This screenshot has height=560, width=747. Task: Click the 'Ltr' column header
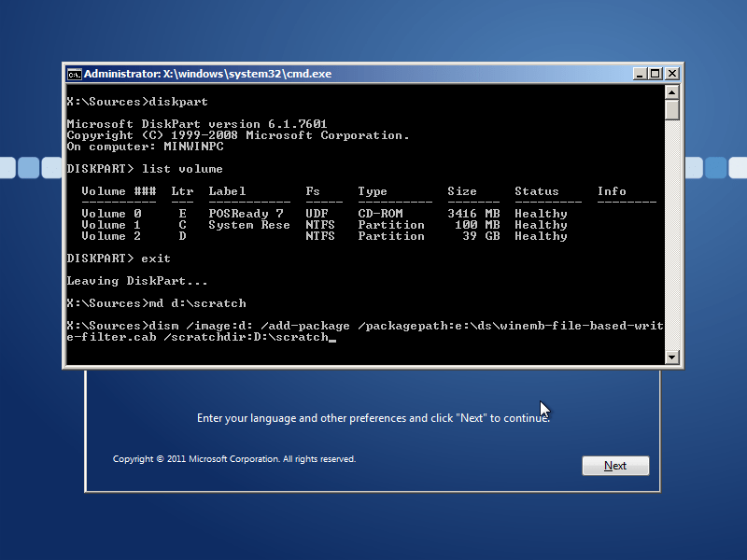(x=182, y=191)
